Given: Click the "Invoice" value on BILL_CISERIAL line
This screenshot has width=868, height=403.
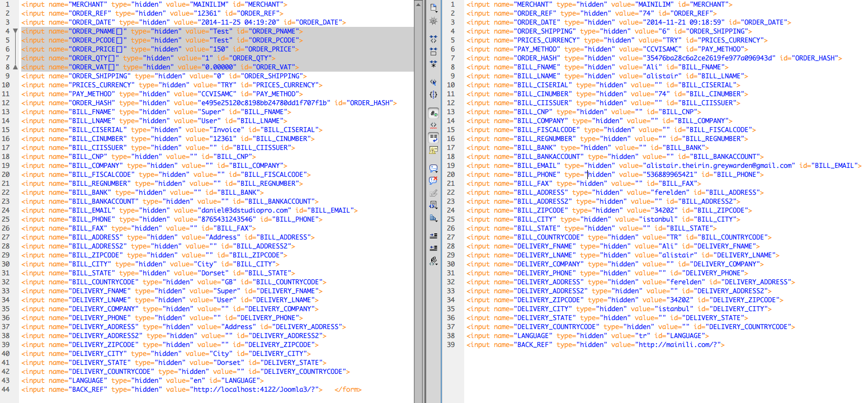Looking at the screenshot, I should 226,130.
